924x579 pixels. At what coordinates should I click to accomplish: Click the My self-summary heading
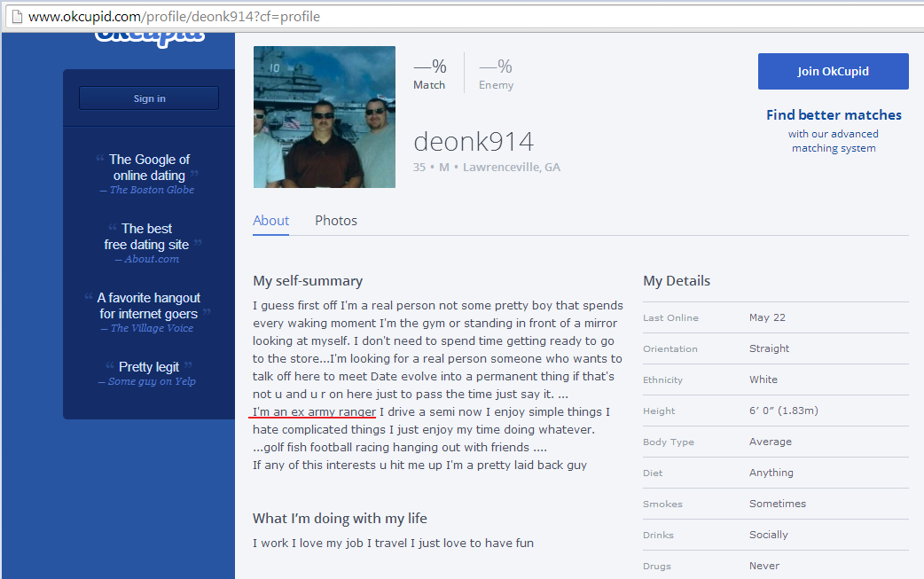308,281
